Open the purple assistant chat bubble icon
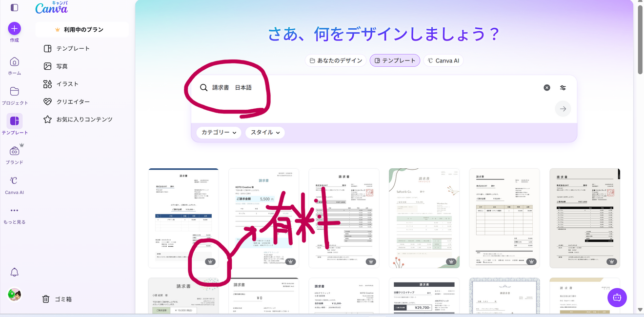Screen dimensions: 644x317 click(617, 297)
